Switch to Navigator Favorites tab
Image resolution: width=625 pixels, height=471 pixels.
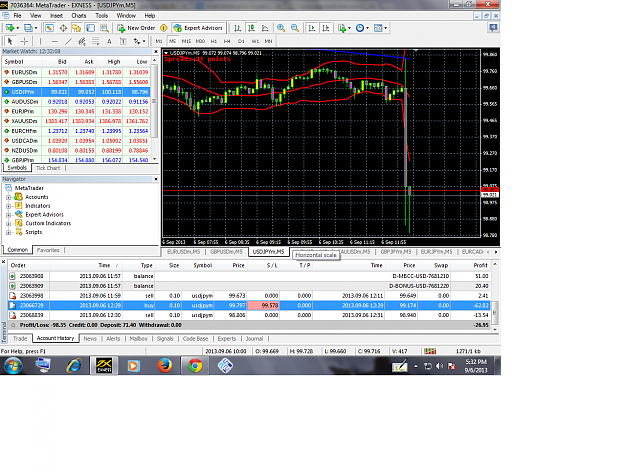pos(48,250)
